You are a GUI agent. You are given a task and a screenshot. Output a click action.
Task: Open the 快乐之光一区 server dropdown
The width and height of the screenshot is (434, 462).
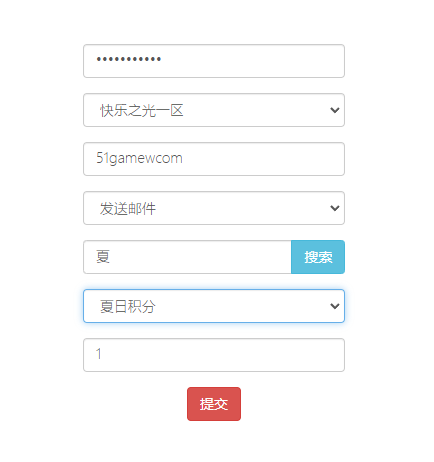pyautogui.click(x=214, y=110)
